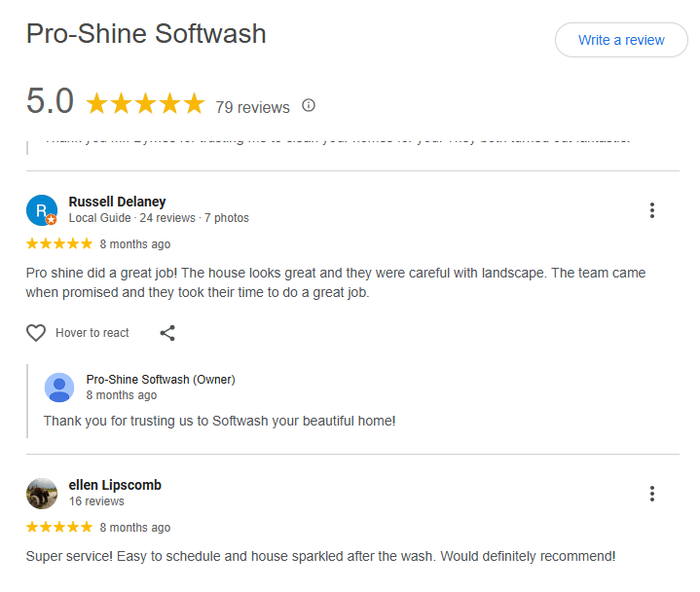Image resolution: width=700 pixels, height=592 pixels.
Task: Click the Pro-Shine Softwash owner avatar icon
Action: (x=59, y=388)
